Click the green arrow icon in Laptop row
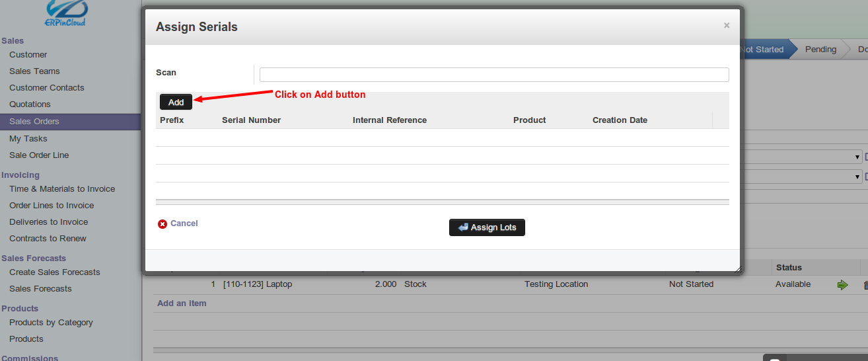The image size is (868, 361). (x=842, y=285)
